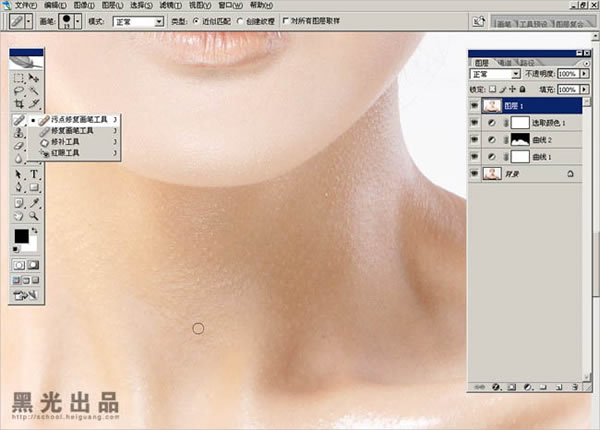Select the Eyedropper tool
The height and width of the screenshot is (430, 600).
point(34,203)
